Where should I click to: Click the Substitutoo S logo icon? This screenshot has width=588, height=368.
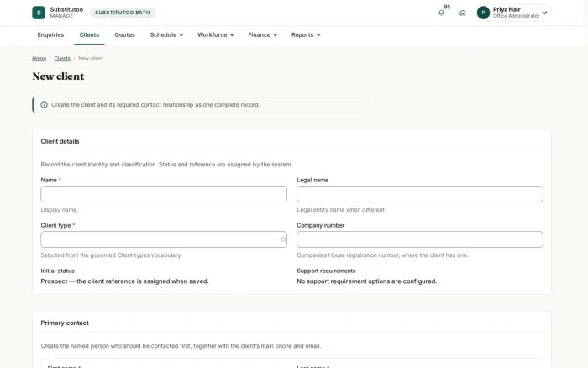pos(39,13)
